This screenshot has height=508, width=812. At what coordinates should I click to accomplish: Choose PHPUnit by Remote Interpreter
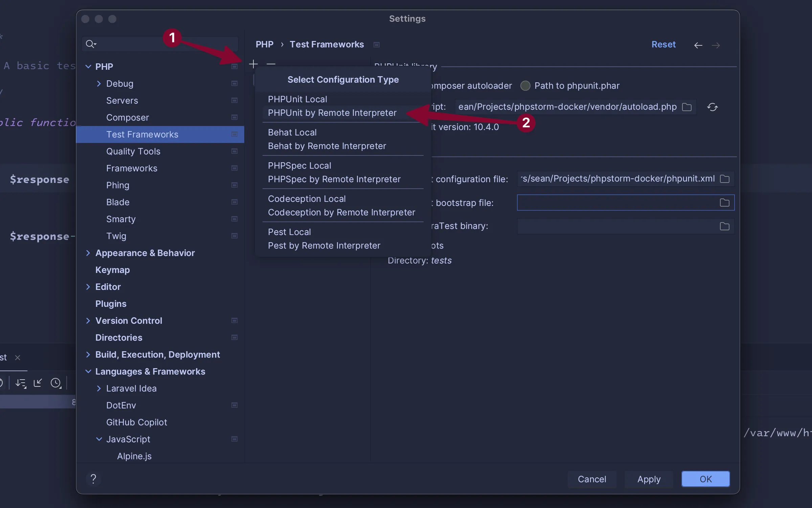(x=343, y=113)
